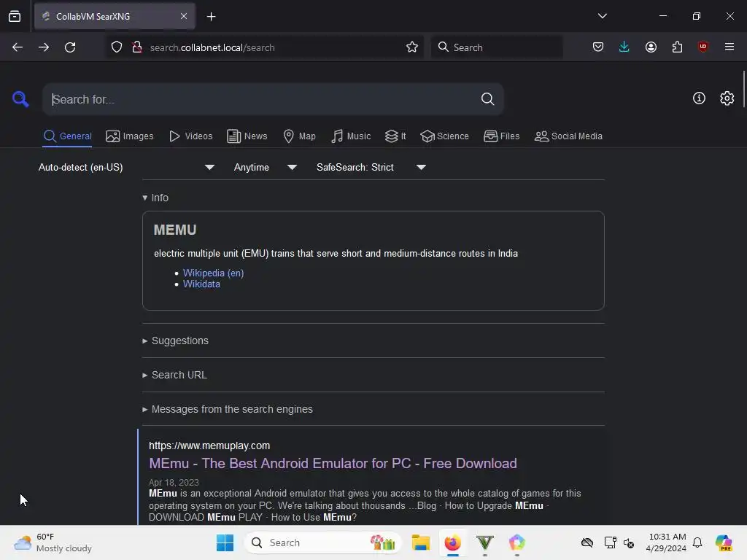747x560 pixels.
Task: Click the https://www.memuplay.com URL text
Action: tap(209, 446)
